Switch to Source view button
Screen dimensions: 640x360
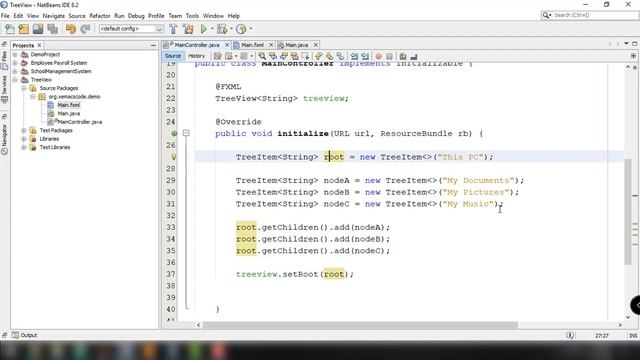pyautogui.click(x=173, y=56)
